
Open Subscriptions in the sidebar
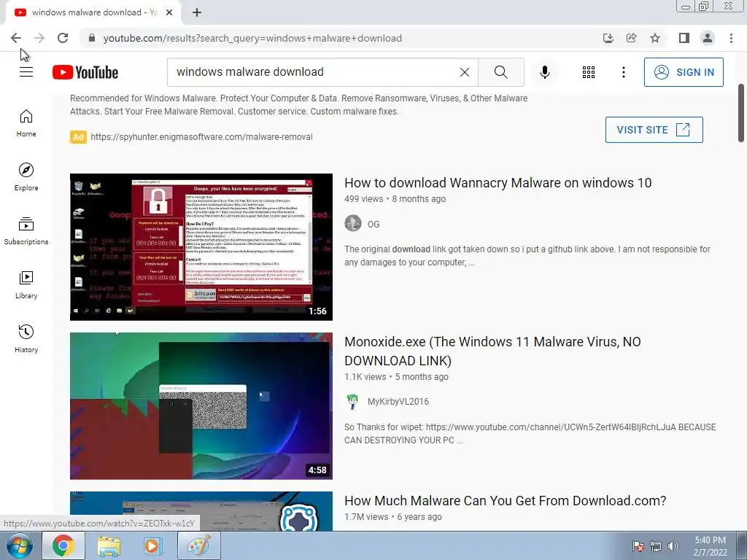[x=26, y=231]
